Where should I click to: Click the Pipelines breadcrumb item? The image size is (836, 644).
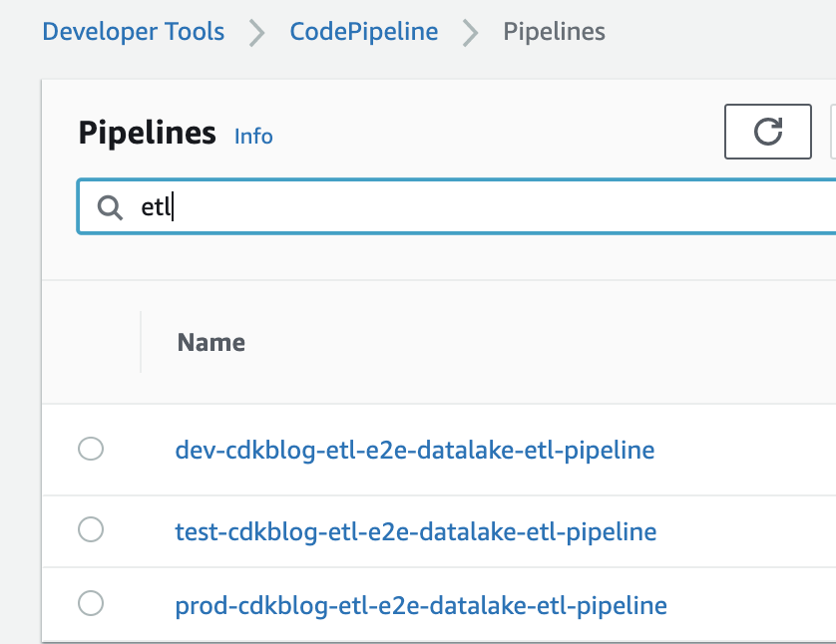pos(554,32)
